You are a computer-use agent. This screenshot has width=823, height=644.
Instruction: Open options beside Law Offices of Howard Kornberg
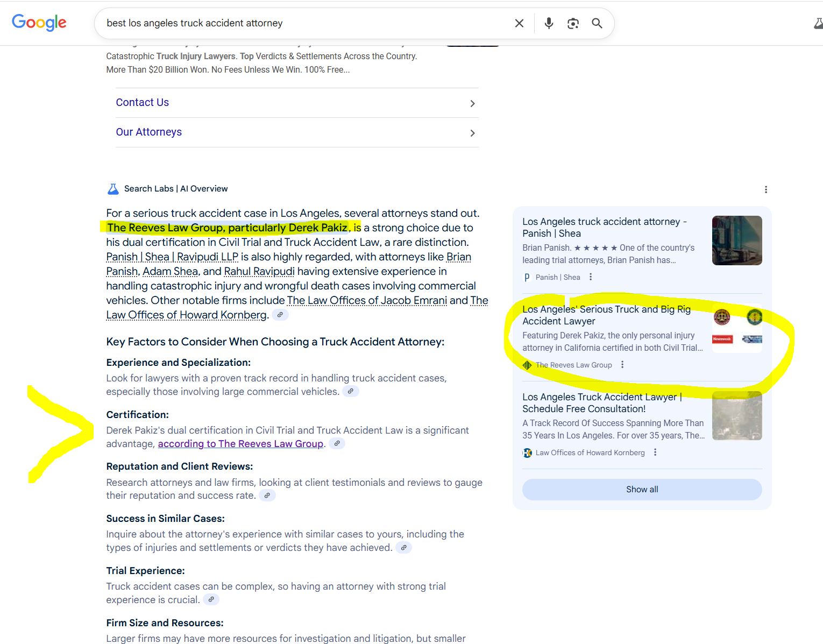[x=655, y=452]
